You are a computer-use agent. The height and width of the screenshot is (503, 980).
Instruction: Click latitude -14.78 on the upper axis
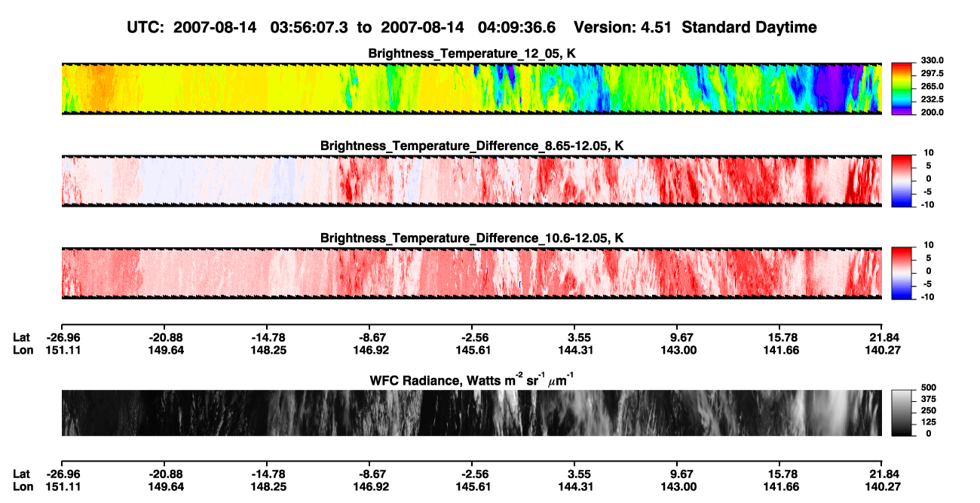point(268,337)
